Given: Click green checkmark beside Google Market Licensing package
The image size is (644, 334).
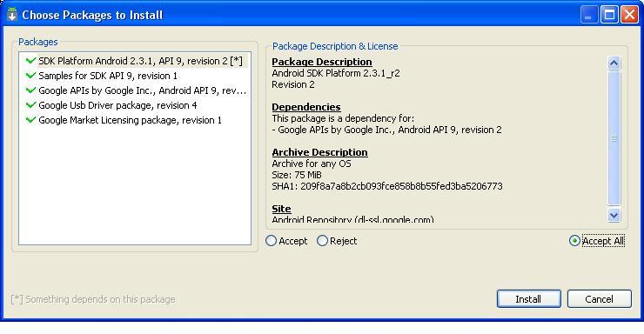Looking at the screenshot, I should [30, 120].
